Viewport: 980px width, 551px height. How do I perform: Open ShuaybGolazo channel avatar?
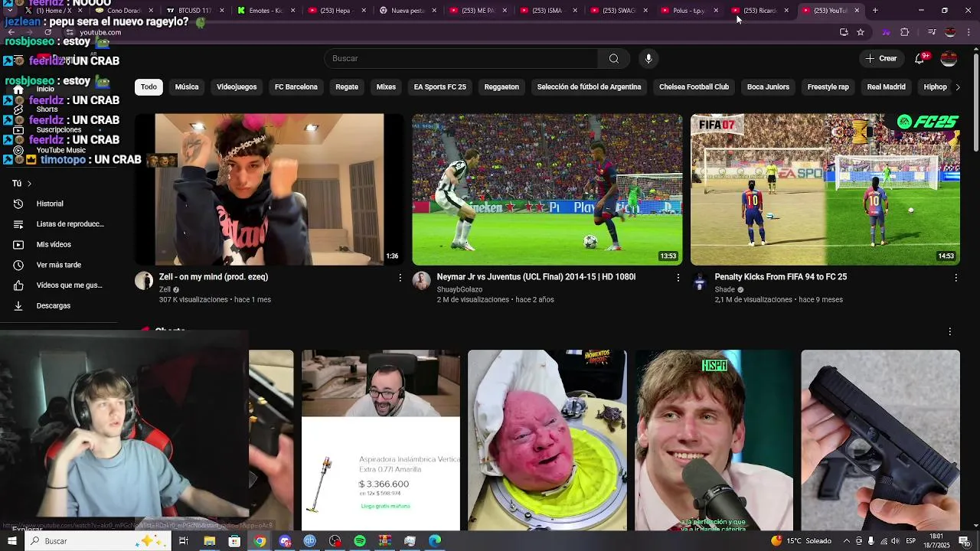[x=422, y=281]
